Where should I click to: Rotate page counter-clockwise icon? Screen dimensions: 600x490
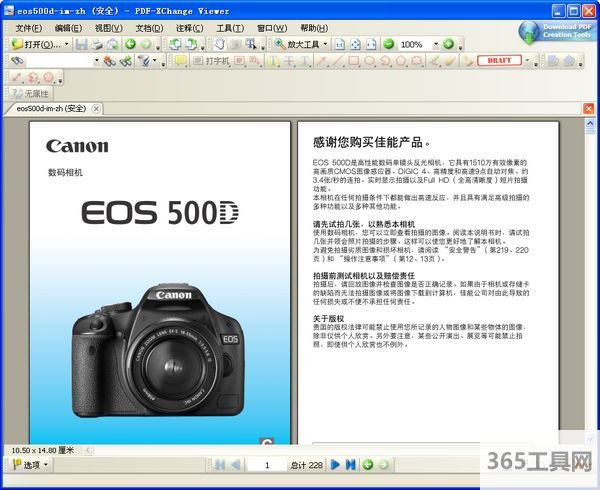175,44
